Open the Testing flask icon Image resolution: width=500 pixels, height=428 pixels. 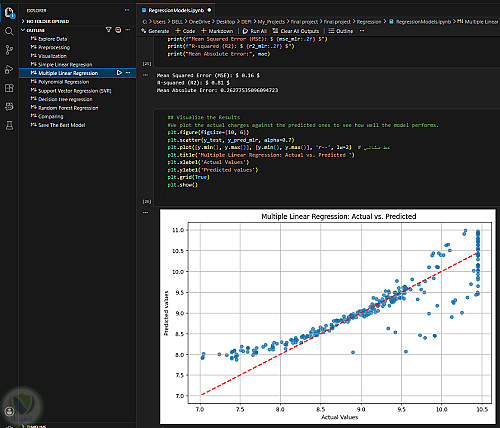pos(9,126)
